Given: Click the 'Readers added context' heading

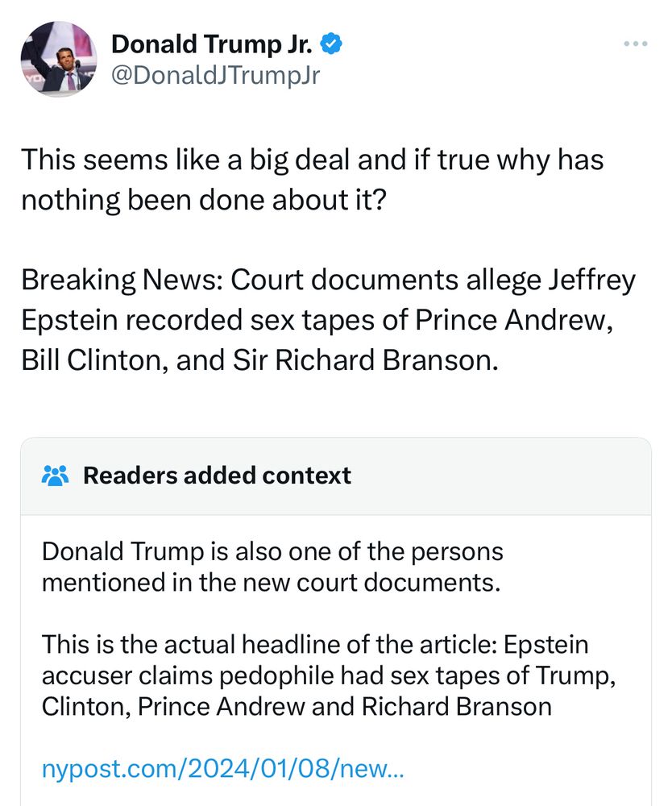Looking at the screenshot, I should pyautogui.click(x=218, y=476).
